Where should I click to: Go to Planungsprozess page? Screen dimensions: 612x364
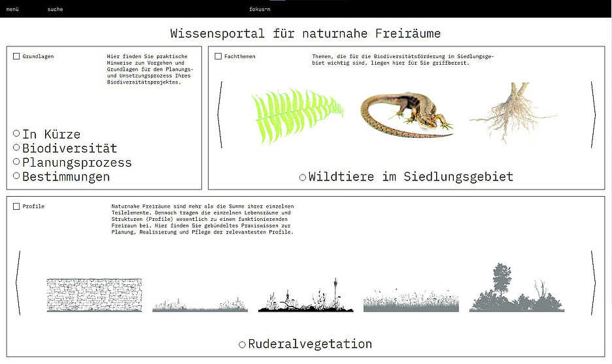coord(76,163)
